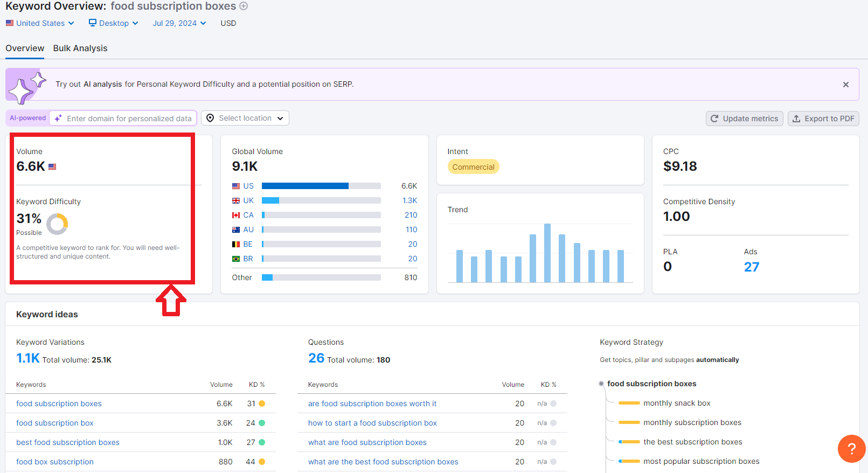Click the Total volume 25.1K text
The image size is (868, 473).
point(77,360)
